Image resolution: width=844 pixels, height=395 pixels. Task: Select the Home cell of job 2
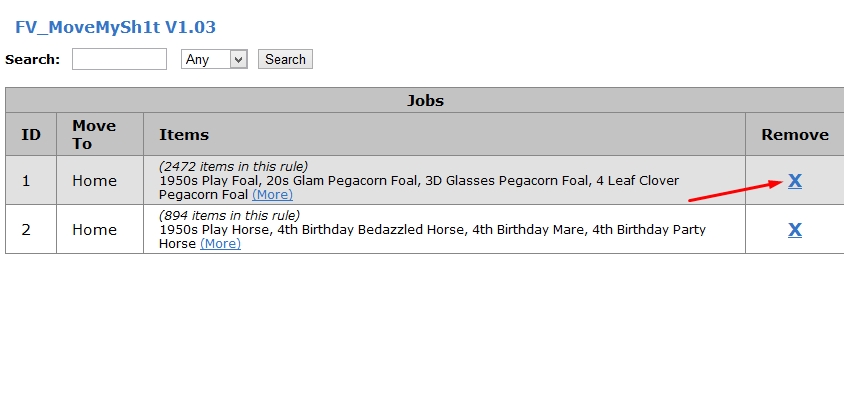tap(94, 230)
